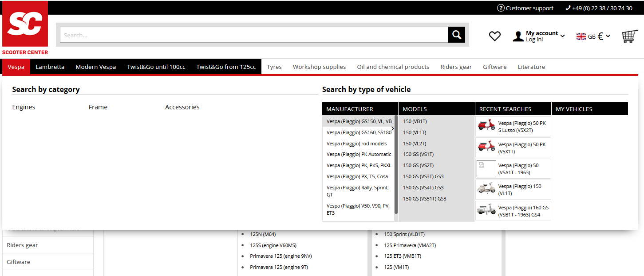Open the Modern Vespa menu tab

tap(96, 67)
